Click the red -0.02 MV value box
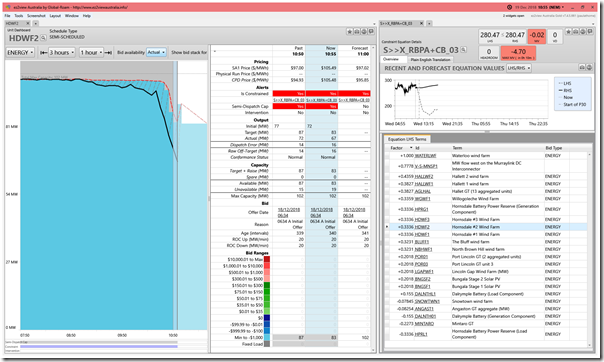Viewport: 604px width, 362px height. pyautogui.click(x=537, y=37)
